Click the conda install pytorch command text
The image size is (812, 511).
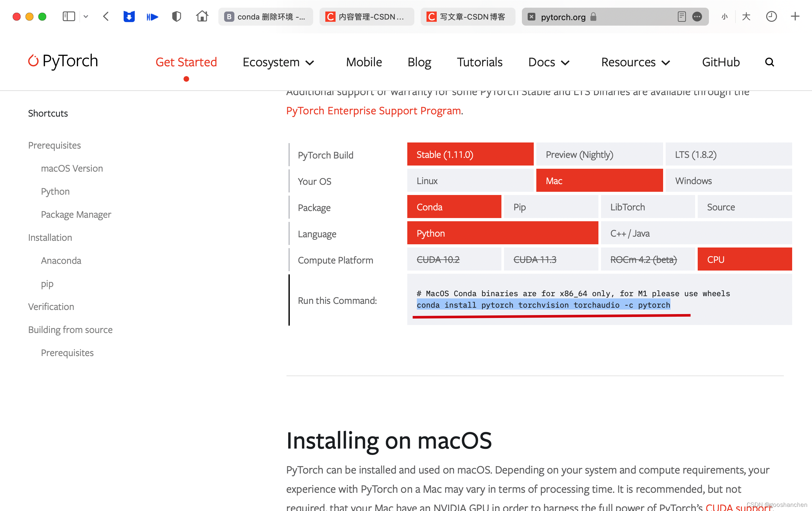pos(543,304)
